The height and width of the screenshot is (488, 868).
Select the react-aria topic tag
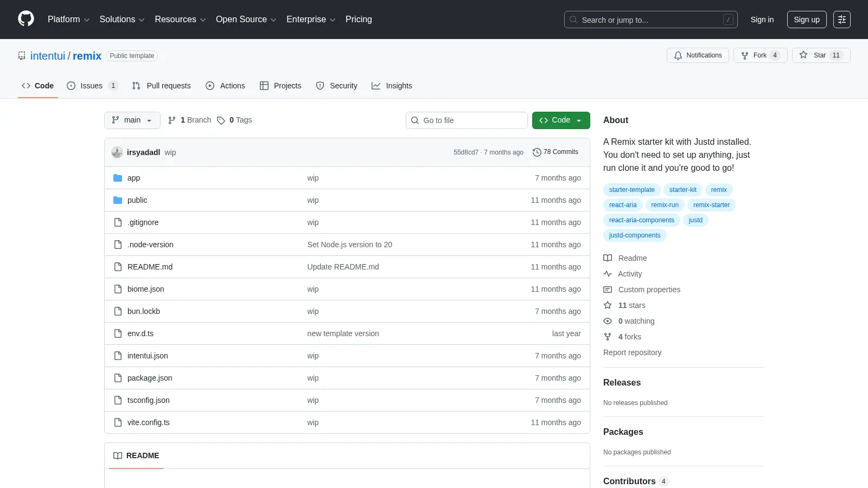click(623, 205)
